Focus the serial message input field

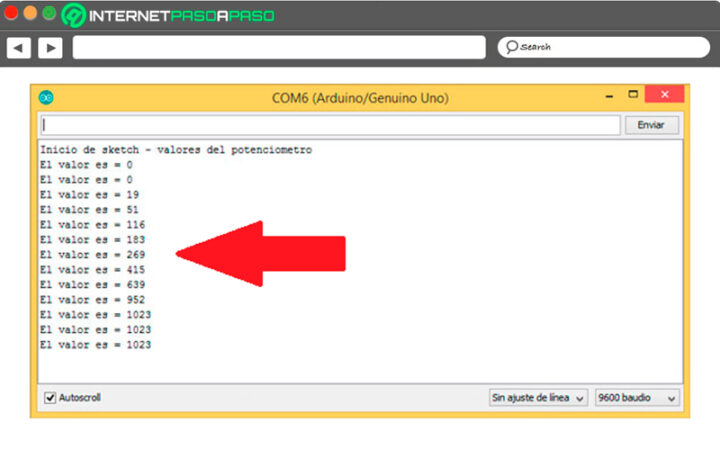[329, 125]
